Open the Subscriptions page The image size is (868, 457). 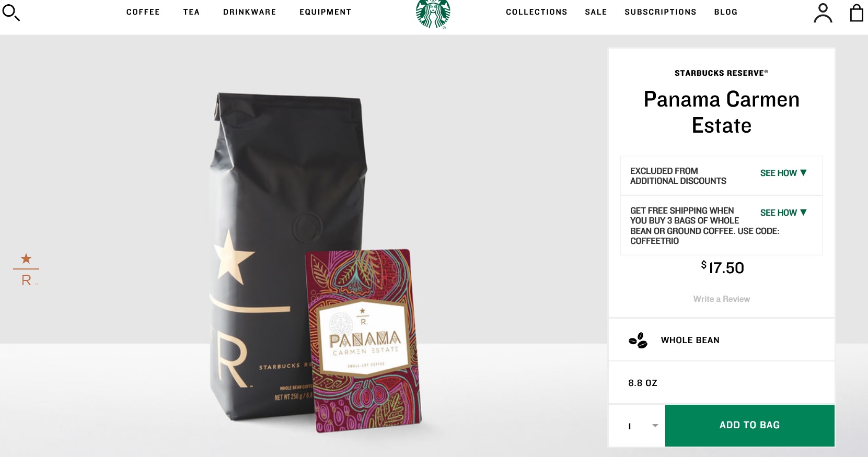tap(661, 12)
